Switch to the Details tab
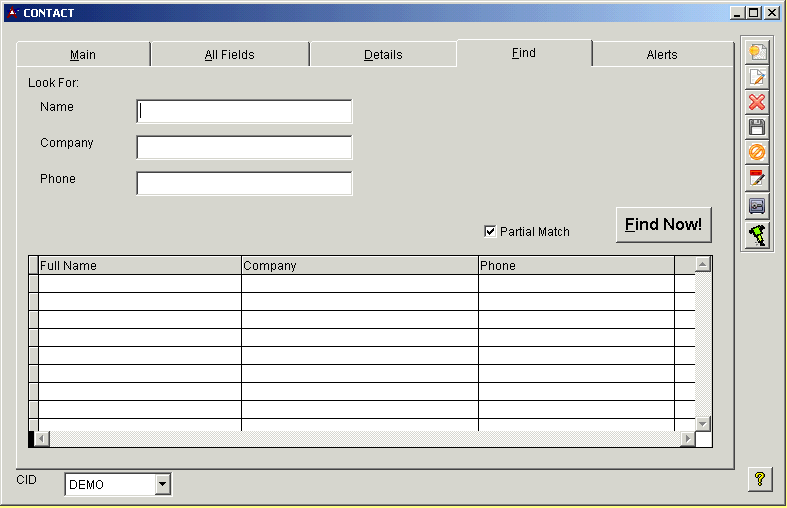This screenshot has width=787, height=508. [383, 55]
